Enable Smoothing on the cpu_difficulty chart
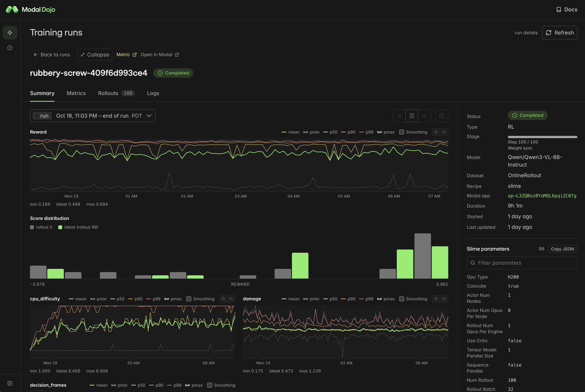The width and height of the screenshot is (585, 392). coord(189,299)
